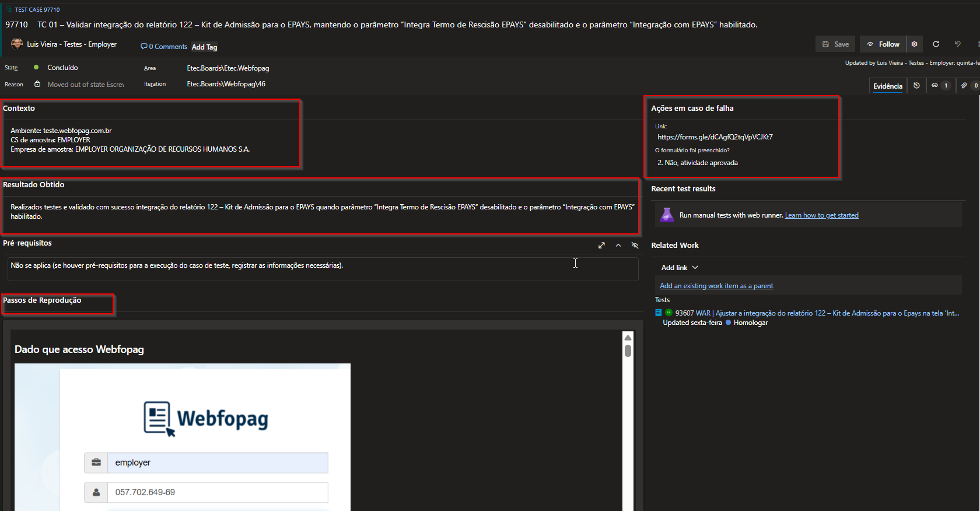The image size is (980, 511).
Task: Click 'Add an existing work item as a parent'
Action: 716,286
